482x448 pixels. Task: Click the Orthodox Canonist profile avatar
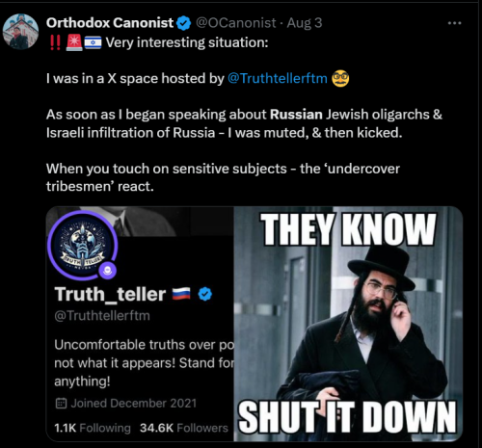[20, 32]
